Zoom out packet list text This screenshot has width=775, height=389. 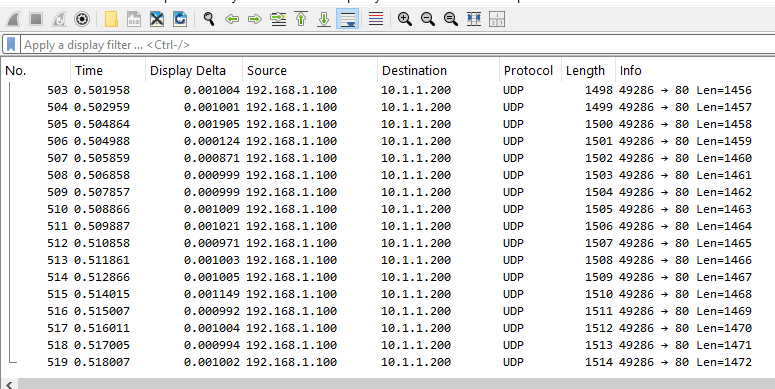coord(428,19)
